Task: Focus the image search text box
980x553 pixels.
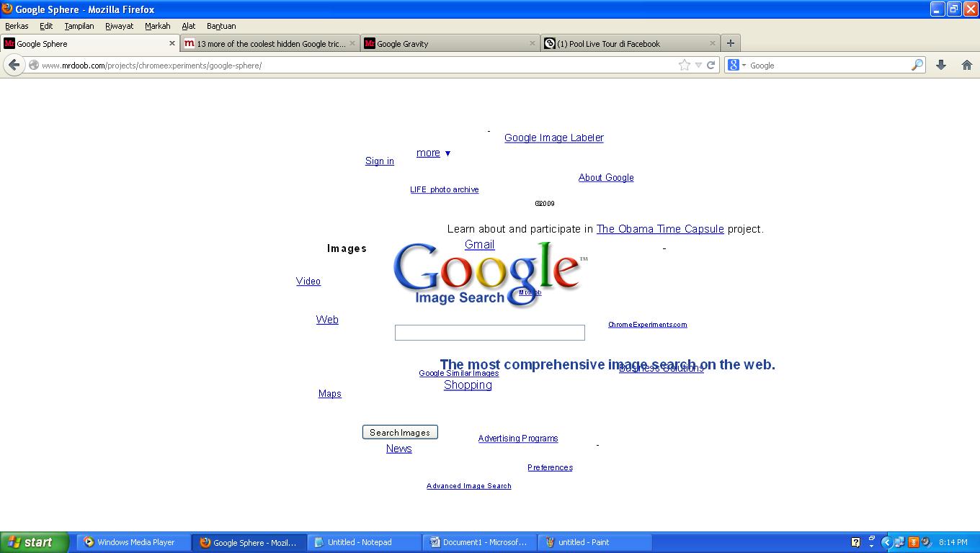Action: (490, 332)
